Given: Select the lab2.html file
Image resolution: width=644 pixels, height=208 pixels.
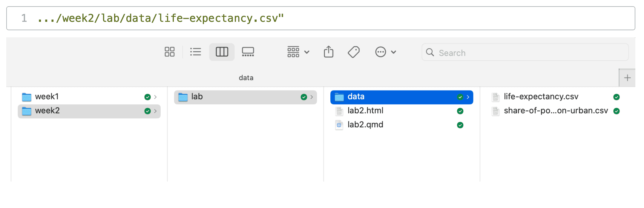Looking at the screenshot, I should pos(365,111).
